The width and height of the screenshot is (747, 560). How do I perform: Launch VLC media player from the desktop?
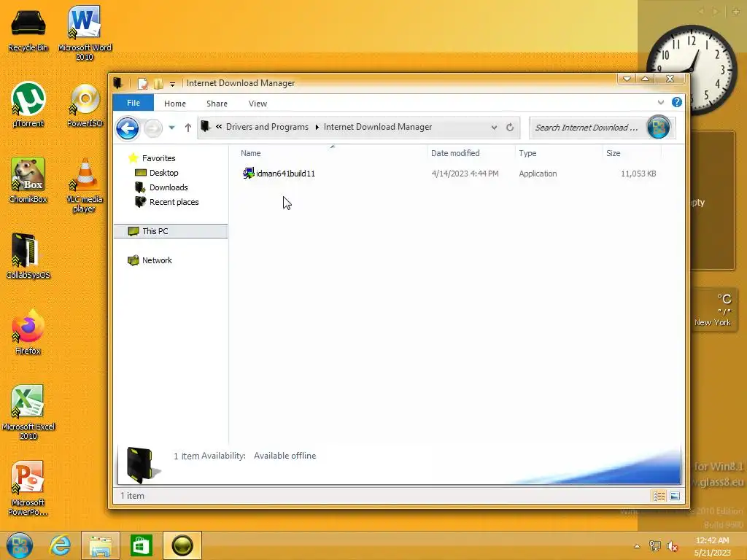[85, 184]
